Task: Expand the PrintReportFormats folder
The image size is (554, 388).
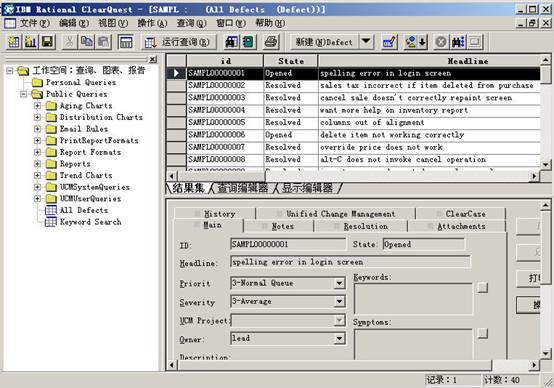Action: [37, 141]
